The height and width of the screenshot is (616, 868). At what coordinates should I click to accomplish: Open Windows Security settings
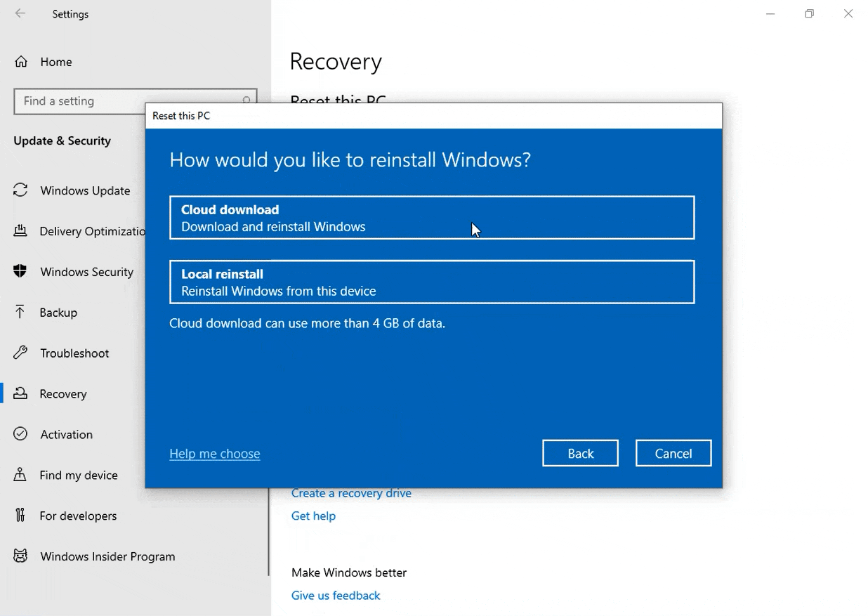click(x=86, y=272)
